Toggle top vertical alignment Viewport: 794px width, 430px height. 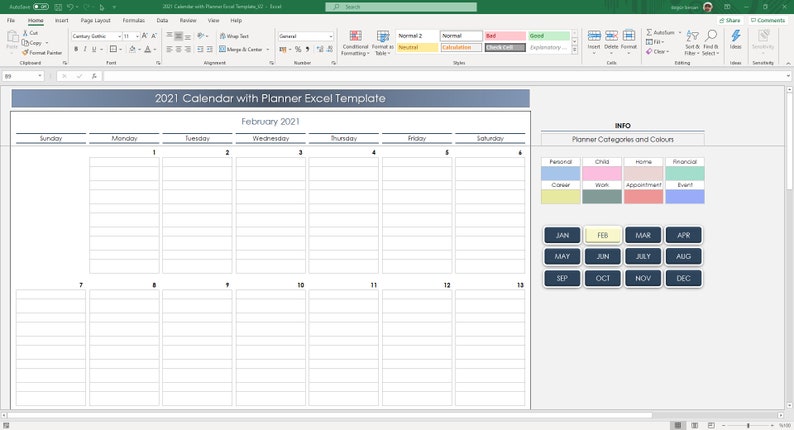(169, 36)
